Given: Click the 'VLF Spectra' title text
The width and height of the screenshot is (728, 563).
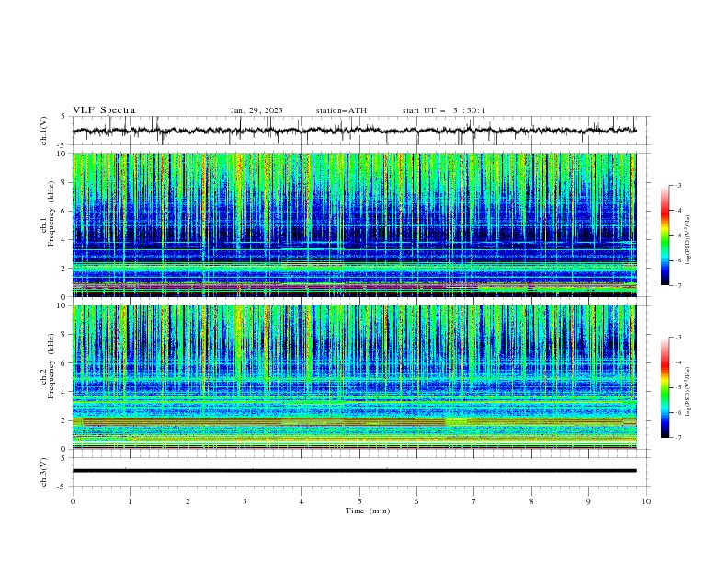Looking at the screenshot, I should coord(104,110).
